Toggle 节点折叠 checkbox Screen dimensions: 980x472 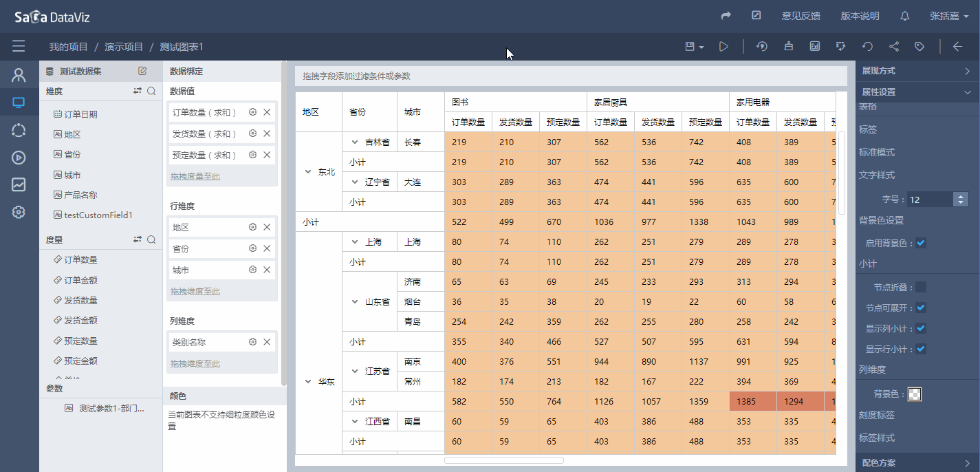coord(921,287)
